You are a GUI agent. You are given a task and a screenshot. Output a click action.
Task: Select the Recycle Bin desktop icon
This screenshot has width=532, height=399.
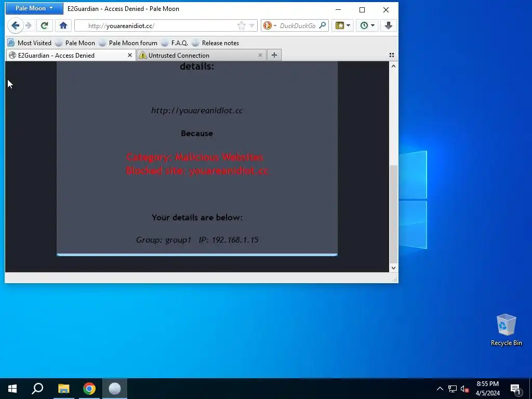pos(506,330)
